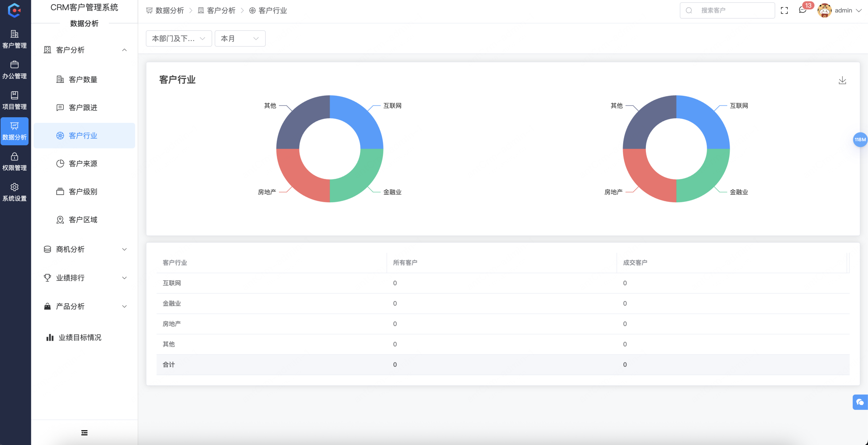Image resolution: width=868 pixels, height=445 pixels.
Task: Open 业绩目标情况 page
Action: pyautogui.click(x=80, y=338)
